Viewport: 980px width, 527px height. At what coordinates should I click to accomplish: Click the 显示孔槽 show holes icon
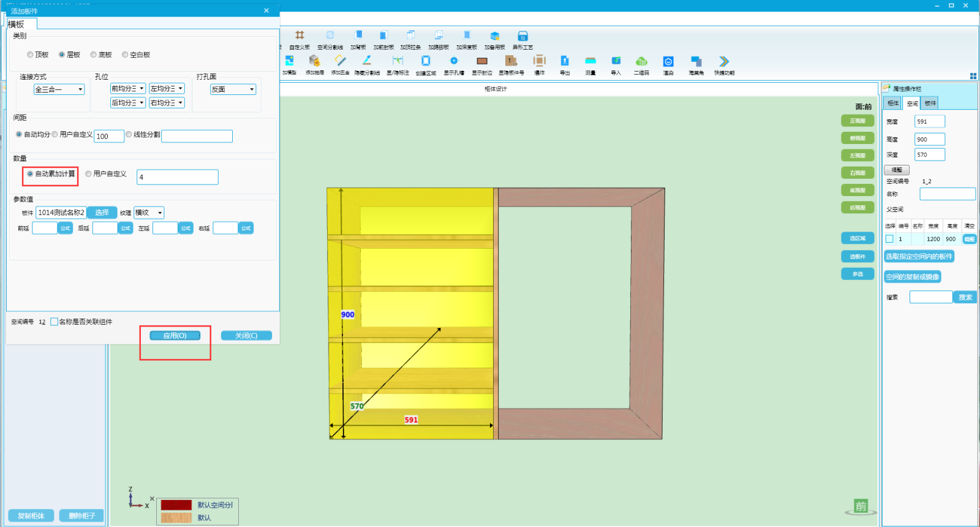[x=454, y=61]
